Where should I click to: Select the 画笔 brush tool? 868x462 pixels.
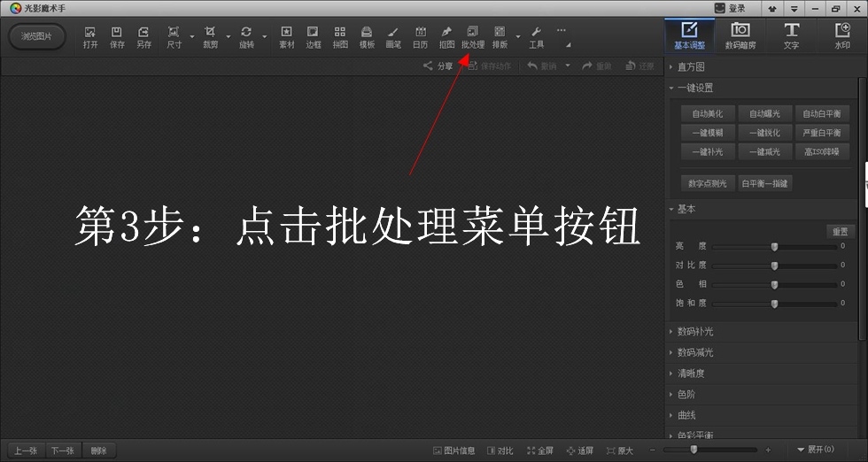tap(393, 36)
